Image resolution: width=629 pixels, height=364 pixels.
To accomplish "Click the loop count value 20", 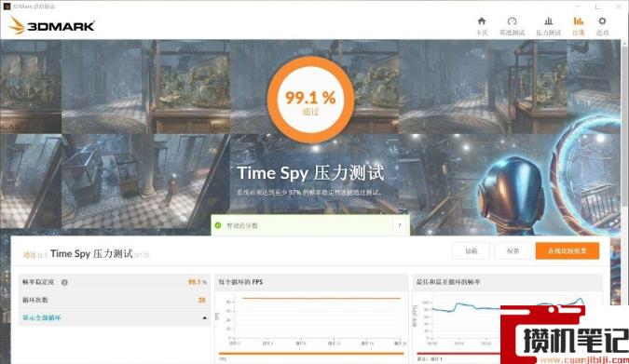I will (201, 300).
